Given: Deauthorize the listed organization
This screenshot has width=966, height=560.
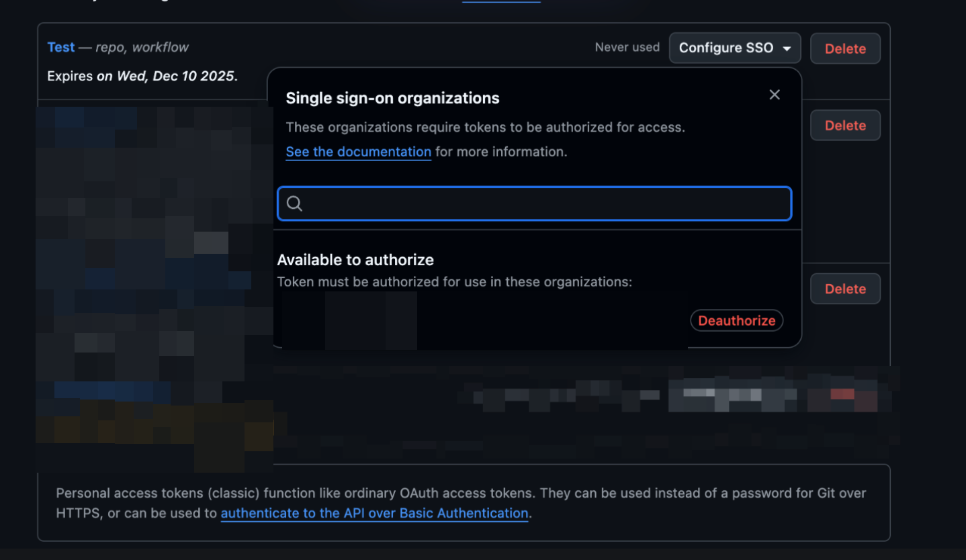Looking at the screenshot, I should click(736, 321).
